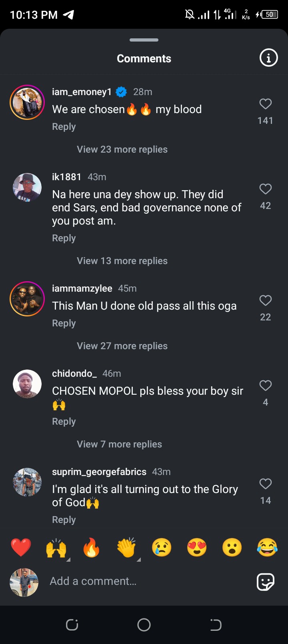Tap the GIF sticker icon in comment box
Viewport: 288px width, 644px height.
tap(266, 582)
